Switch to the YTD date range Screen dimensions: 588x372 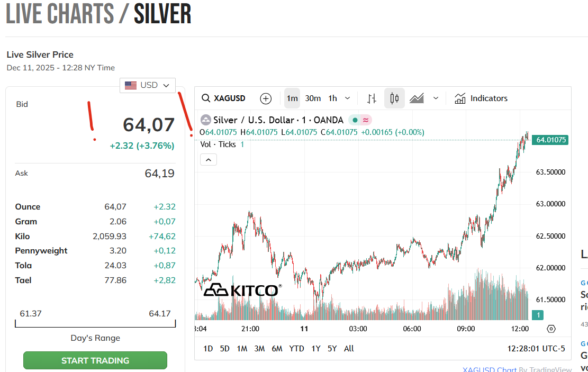[296, 349]
